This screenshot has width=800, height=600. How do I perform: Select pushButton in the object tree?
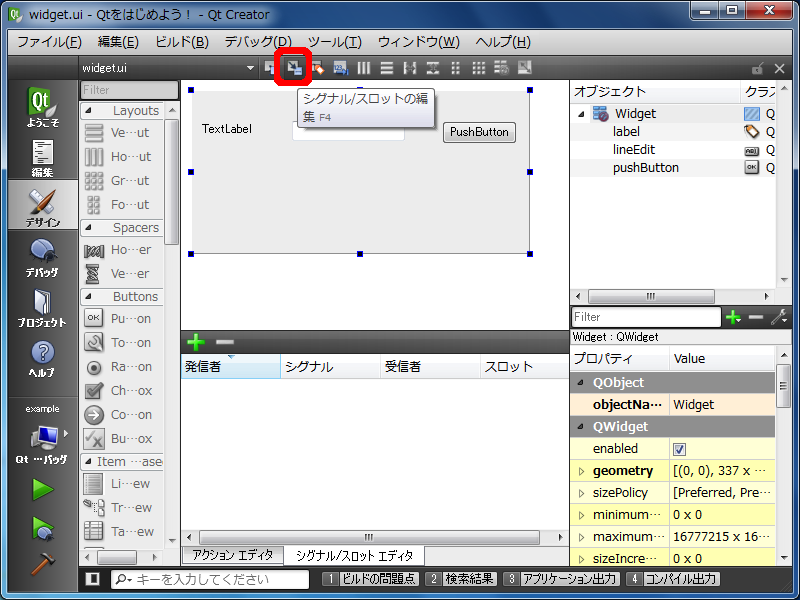tap(645, 168)
